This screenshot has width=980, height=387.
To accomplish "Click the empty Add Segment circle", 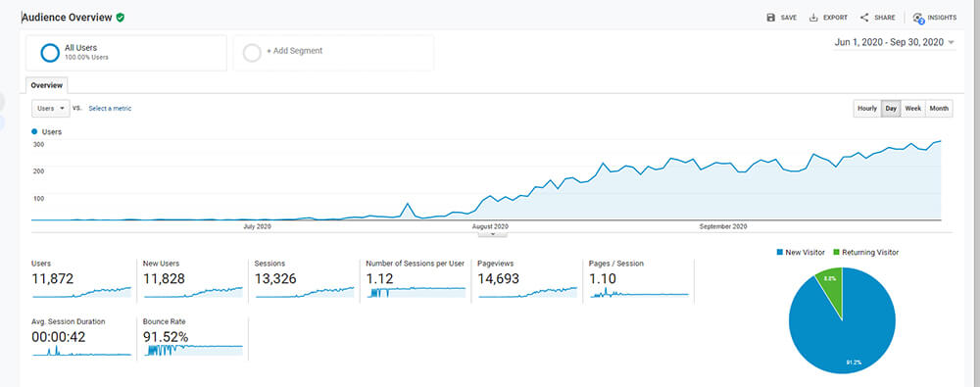I will [252, 53].
